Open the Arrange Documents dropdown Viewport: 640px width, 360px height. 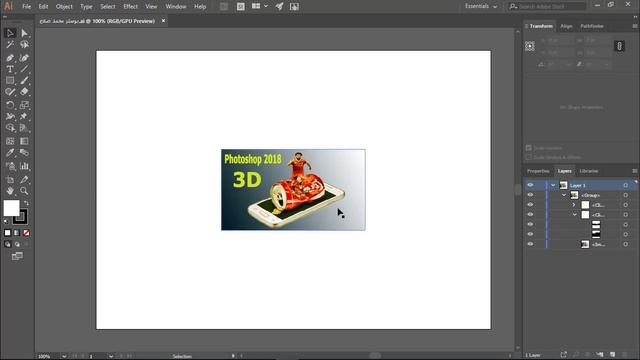click(260, 7)
